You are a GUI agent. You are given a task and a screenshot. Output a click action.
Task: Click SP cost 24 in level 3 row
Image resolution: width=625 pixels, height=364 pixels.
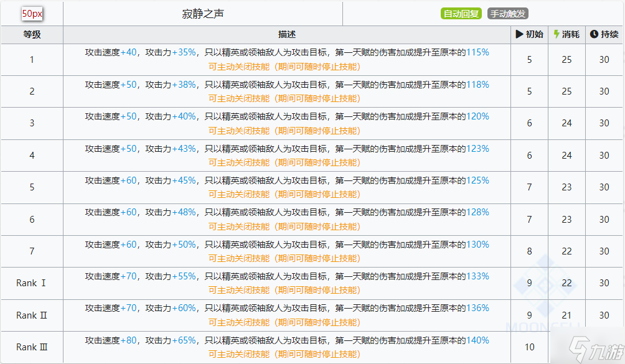pos(567,123)
